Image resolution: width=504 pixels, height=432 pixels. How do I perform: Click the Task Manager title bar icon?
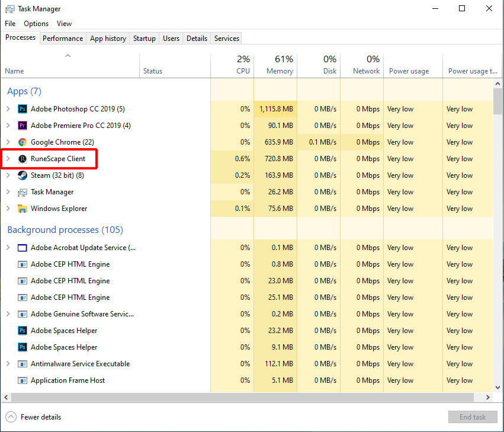pos(10,9)
